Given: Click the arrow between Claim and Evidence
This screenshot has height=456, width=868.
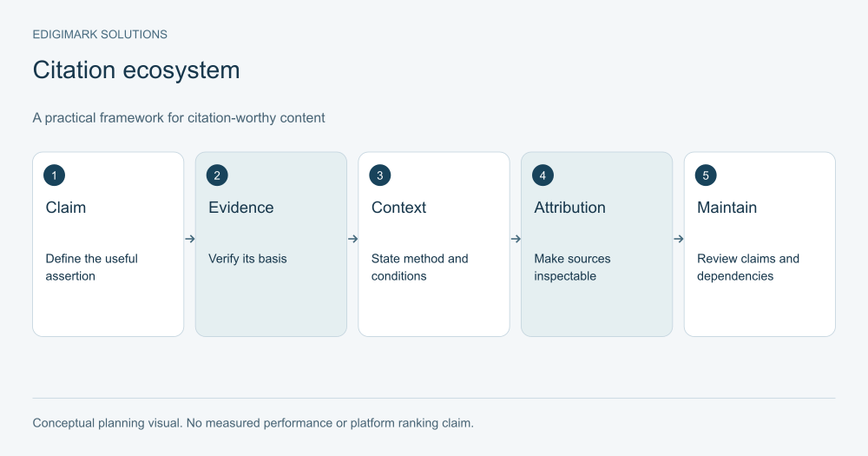Looking at the screenshot, I should pos(190,239).
